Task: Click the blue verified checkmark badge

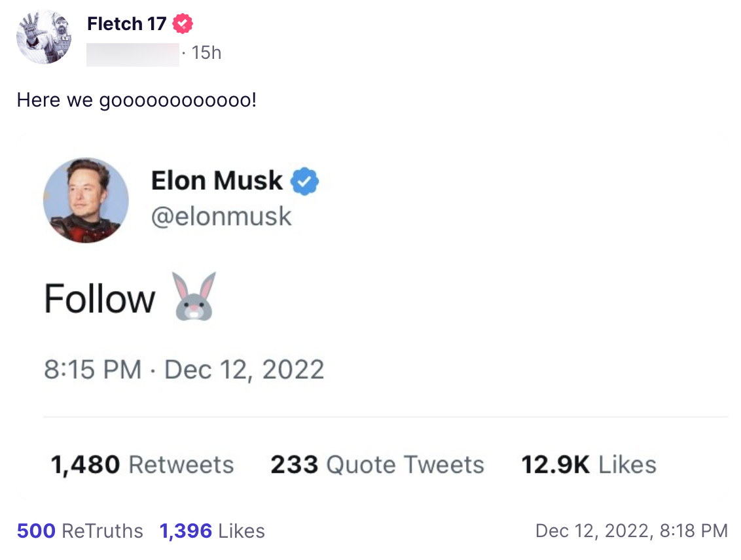Action: tap(304, 181)
